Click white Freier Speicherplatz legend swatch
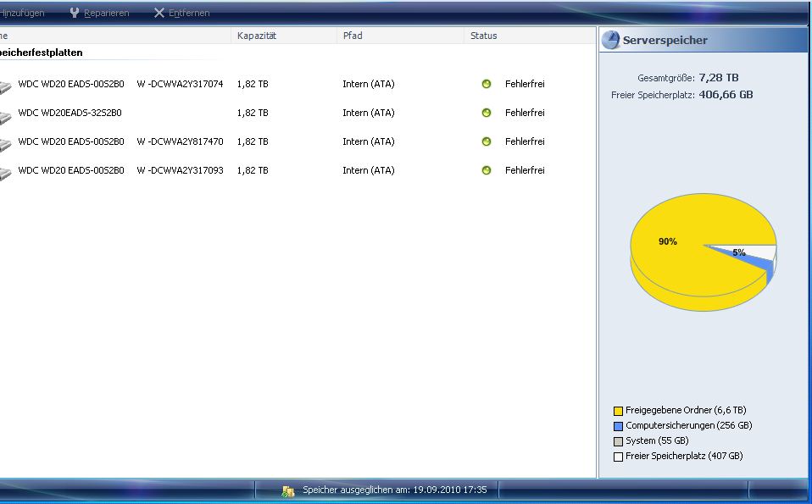This screenshot has height=504, width=812. tap(618, 457)
